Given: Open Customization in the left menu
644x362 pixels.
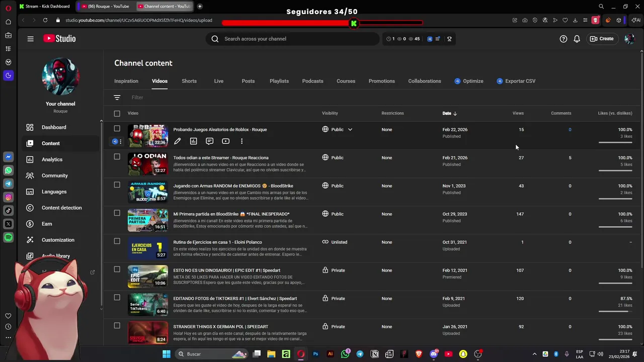Looking at the screenshot, I should [60, 240].
